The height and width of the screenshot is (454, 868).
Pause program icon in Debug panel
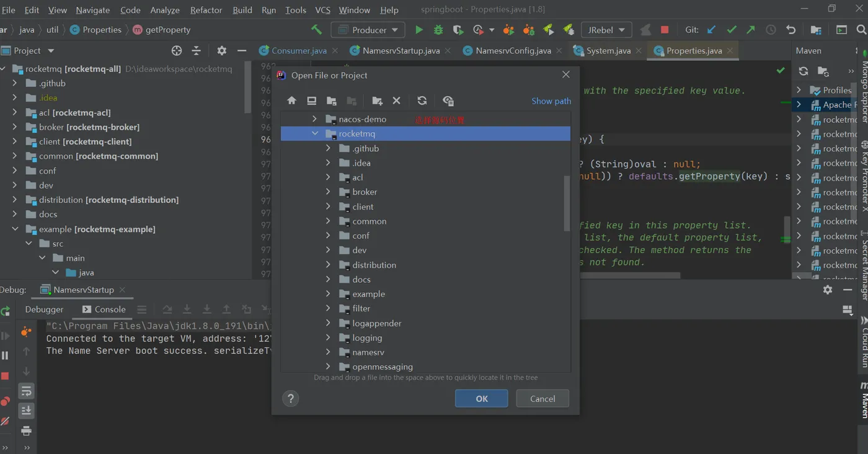(5, 355)
